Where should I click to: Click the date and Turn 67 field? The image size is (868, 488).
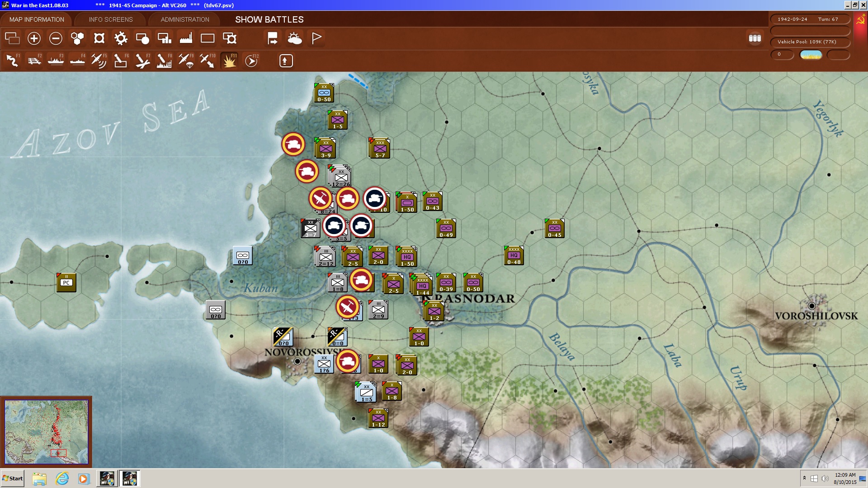[810, 19]
